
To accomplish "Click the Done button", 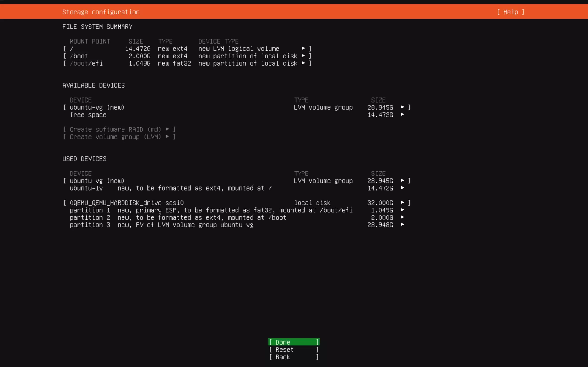I will pos(293,342).
